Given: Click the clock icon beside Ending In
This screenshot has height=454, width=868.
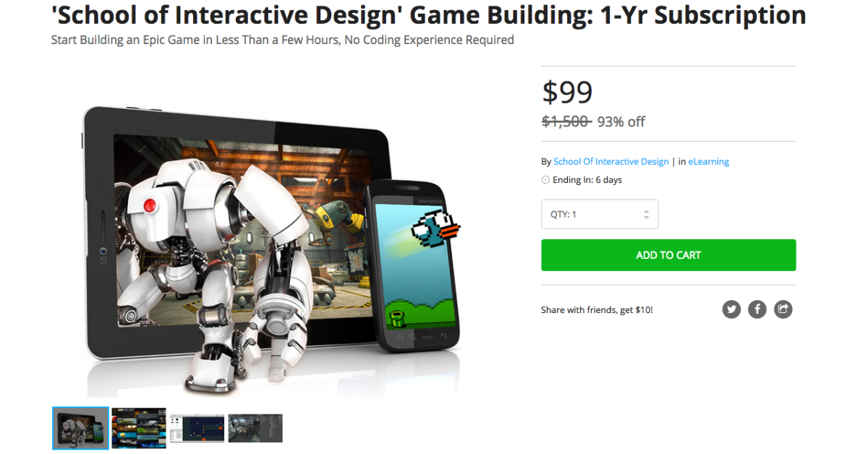Looking at the screenshot, I should pyautogui.click(x=545, y=180).
